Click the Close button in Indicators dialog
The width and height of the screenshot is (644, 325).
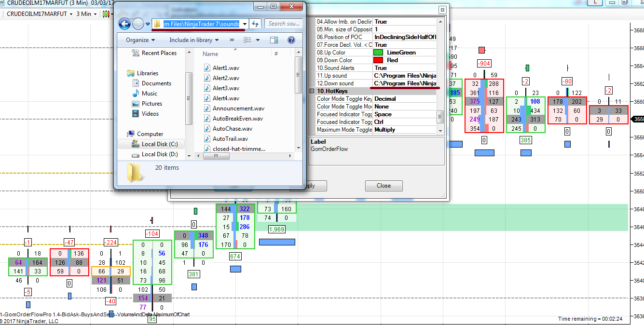click(384, 186)
